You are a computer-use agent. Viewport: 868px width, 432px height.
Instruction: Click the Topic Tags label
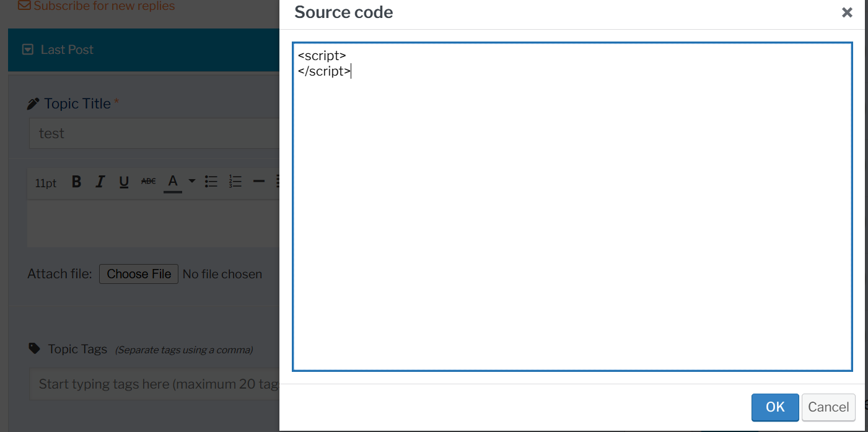click(x=77, y=349)
